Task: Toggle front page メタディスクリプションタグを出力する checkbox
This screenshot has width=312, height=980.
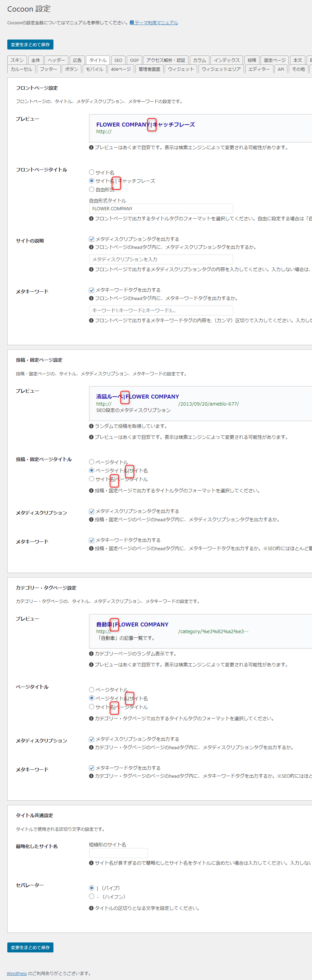Action: [92, 239]
